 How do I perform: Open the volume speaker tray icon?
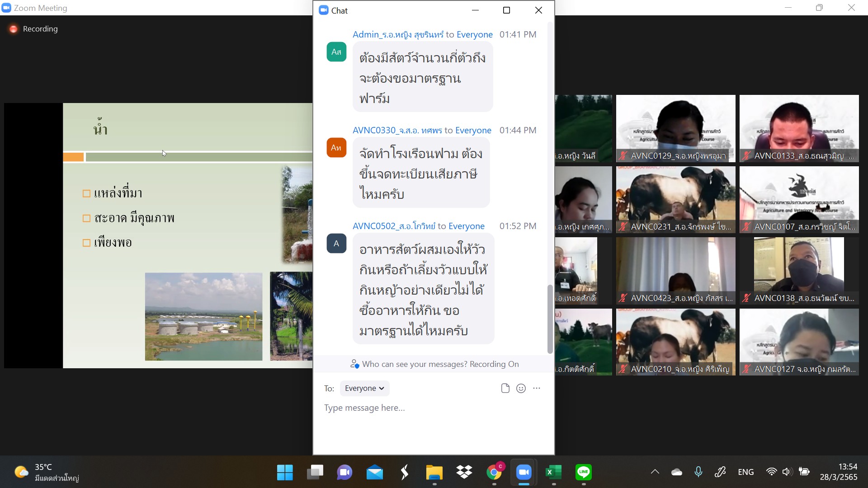tap(787, 472)
